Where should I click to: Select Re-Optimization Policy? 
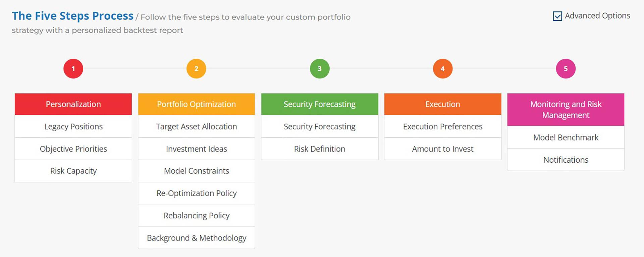(x=196, y=193)
